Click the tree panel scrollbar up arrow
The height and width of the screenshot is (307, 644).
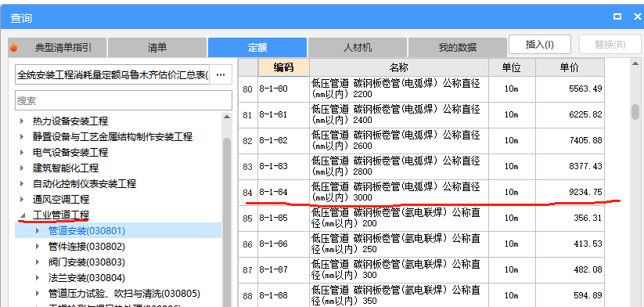pos(227,117)
